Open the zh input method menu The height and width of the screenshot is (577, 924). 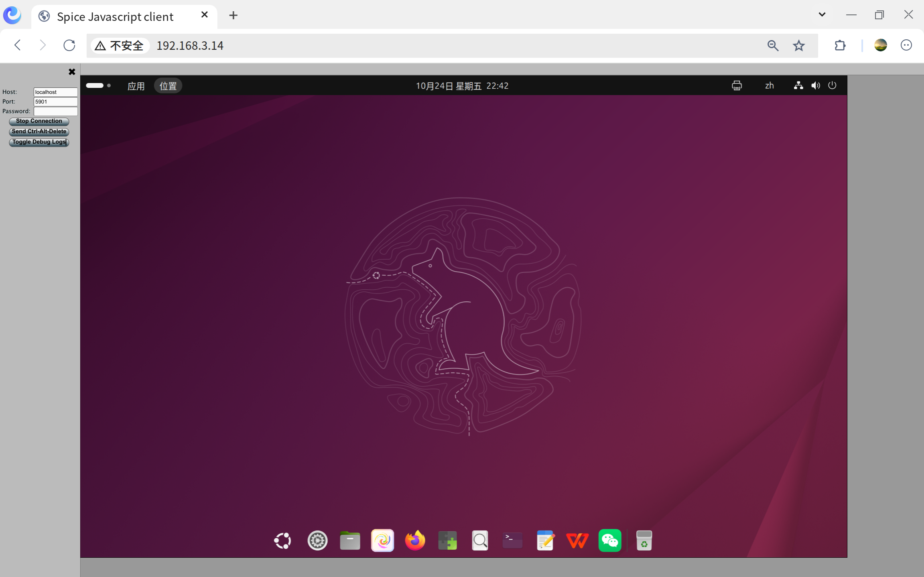769,85
